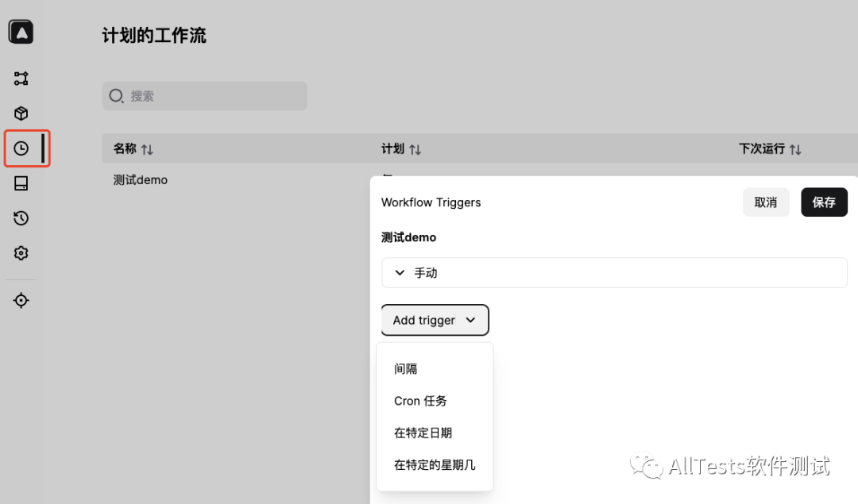Select the Workflows icon in the sidebar
Screen dimensions: 858x504
(x=21, y=78)
